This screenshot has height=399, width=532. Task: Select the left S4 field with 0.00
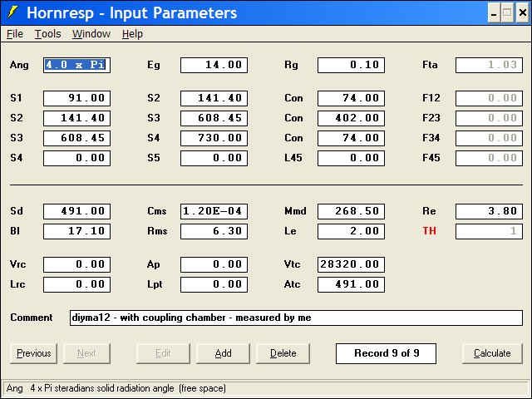point(76,159)
